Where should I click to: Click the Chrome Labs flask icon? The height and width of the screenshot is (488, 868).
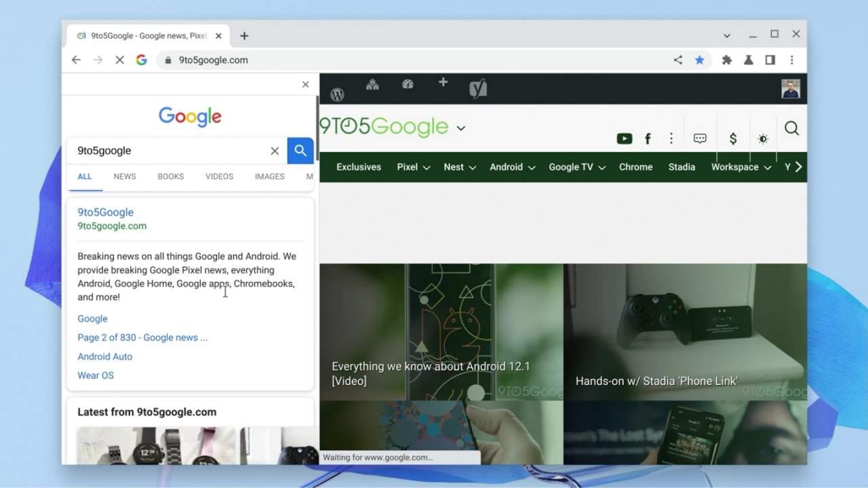point(749,60)
